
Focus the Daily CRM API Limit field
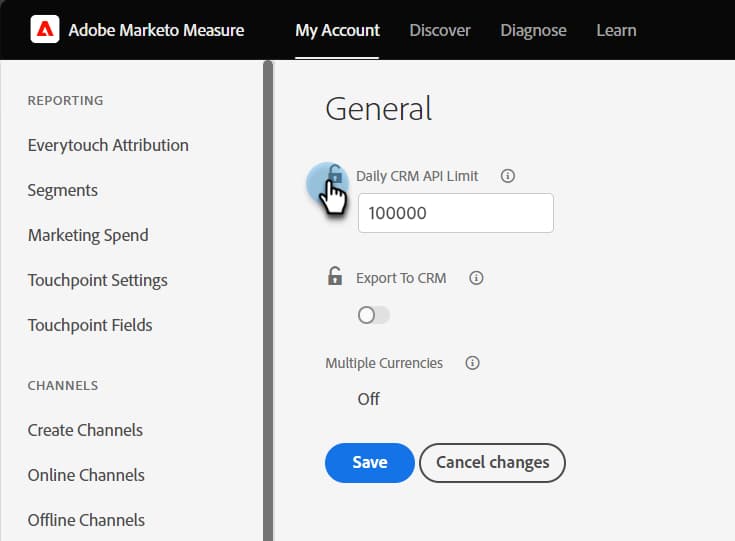pyautogui.click(x=455, y=213)
